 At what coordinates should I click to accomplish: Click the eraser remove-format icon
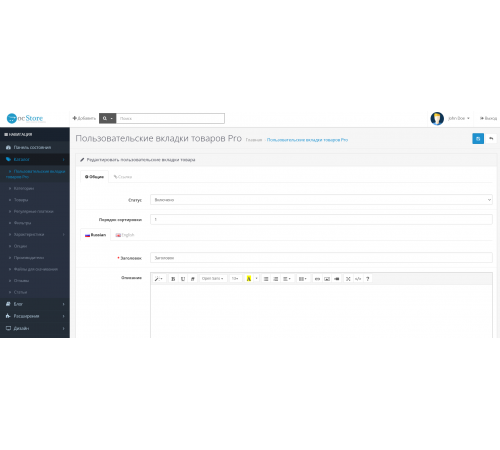pyautogui.click(x=192, y=279)
